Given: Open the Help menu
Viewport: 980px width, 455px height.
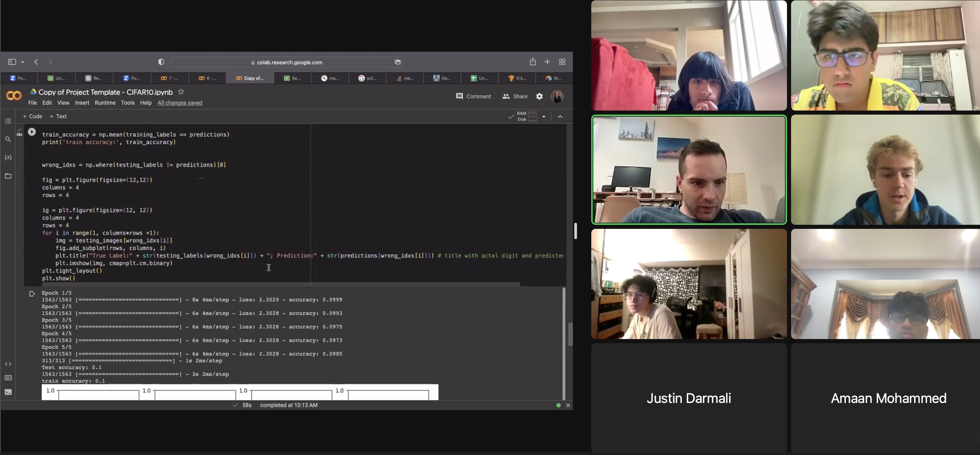Looking at the screenshot, I should [146, 103].
